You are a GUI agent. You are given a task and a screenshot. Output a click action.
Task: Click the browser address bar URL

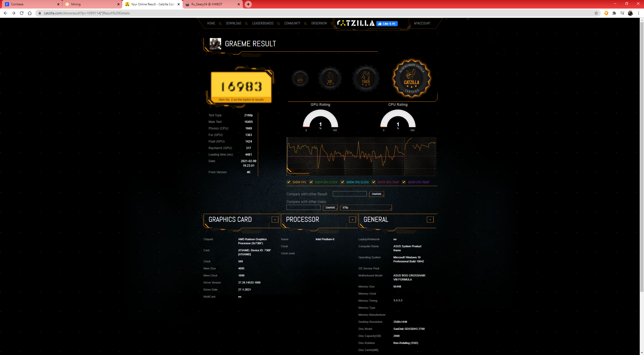(x=87, y=13)
